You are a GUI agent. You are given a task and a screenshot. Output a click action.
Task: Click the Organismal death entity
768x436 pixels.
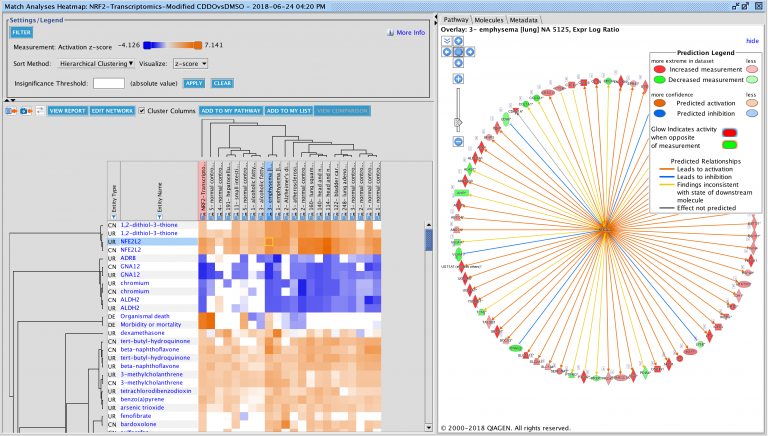(x=145, y=316)
